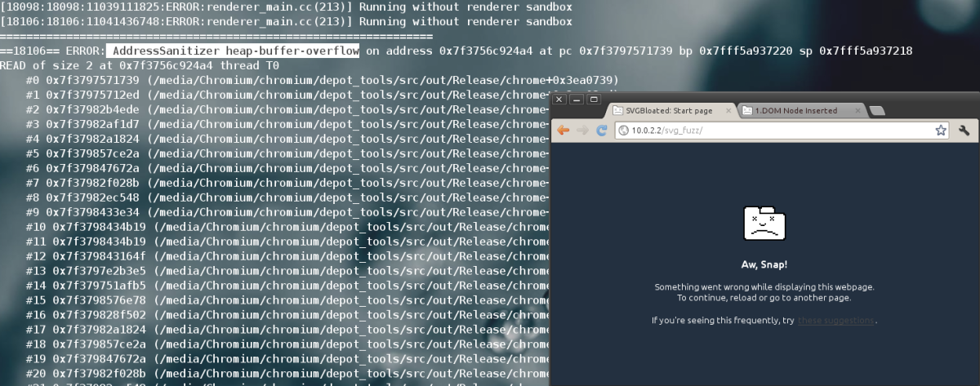Click the browser back arrow button

pos(563,131)
